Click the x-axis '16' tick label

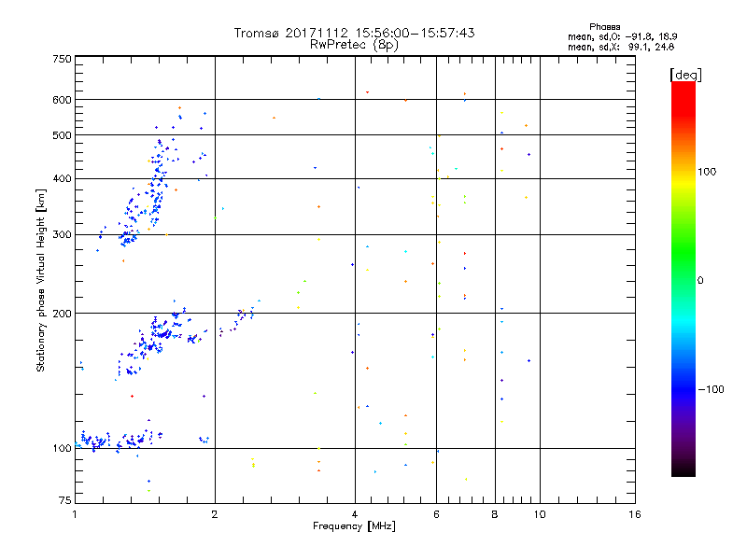[x=635, y=514]
